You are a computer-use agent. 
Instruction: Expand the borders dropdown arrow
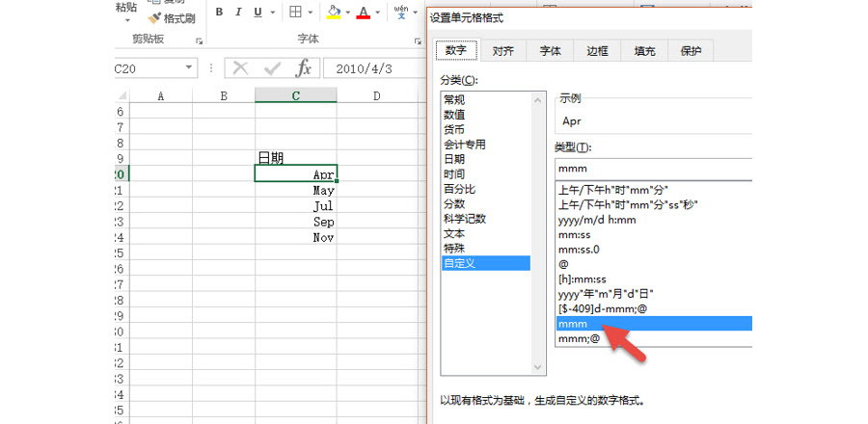click(x=310, y=12)
